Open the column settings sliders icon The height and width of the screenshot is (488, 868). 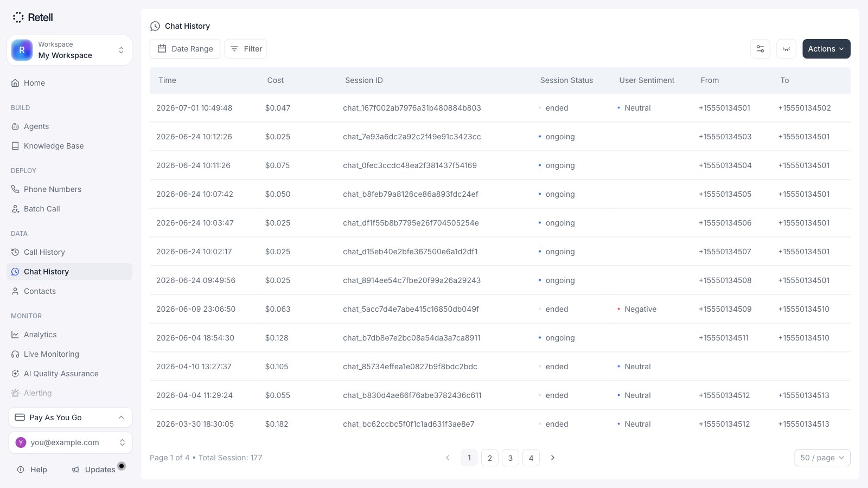pyautogui.click(x=760, y=49)
